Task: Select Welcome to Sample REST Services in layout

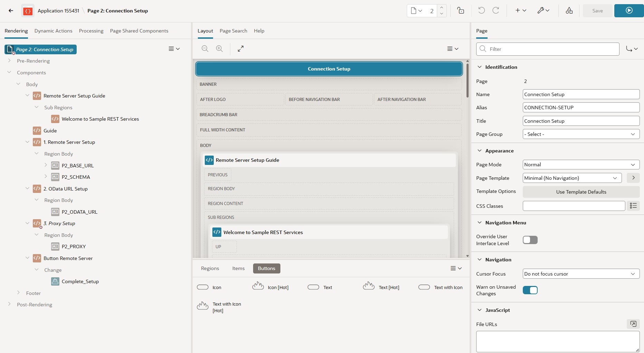Action: 329,232
